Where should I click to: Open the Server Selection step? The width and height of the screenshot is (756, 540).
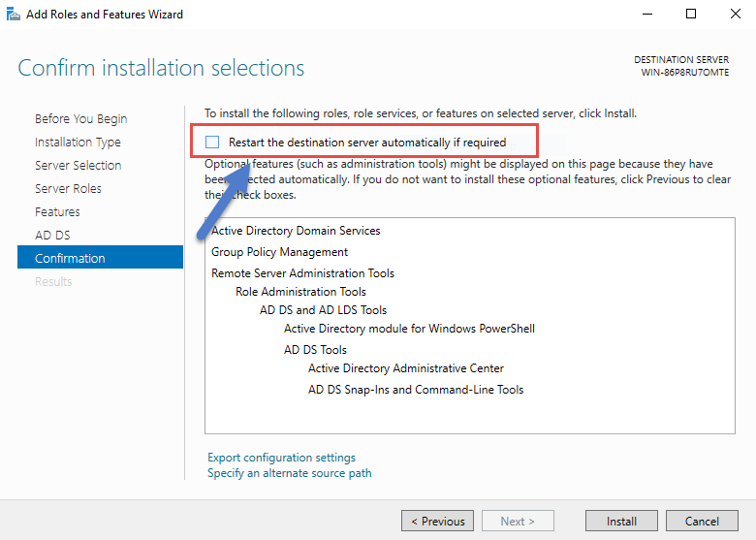click(x=78, y=166)
